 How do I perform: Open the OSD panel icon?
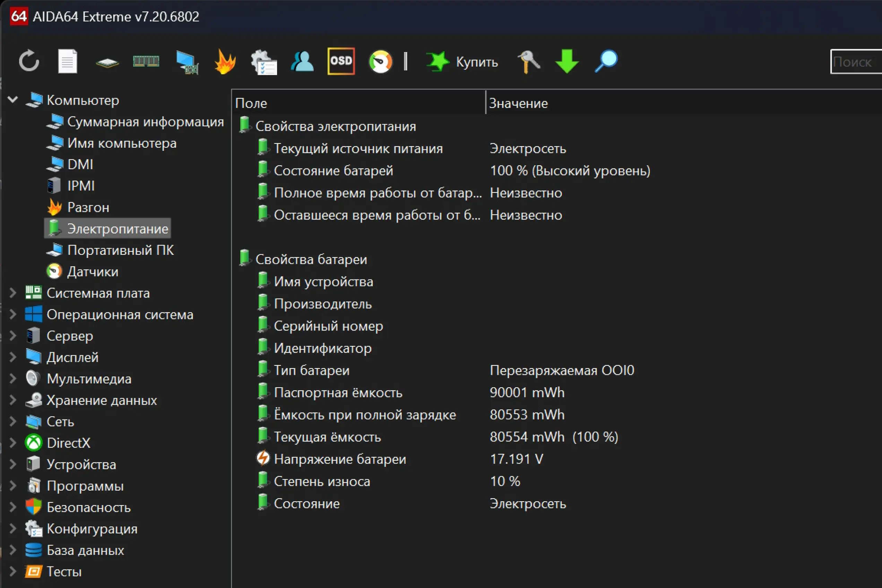click(341, 61)
